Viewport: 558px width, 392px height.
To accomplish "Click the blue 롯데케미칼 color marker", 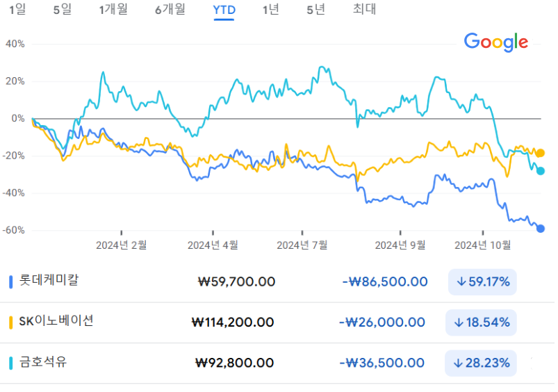I will coord(10,282).
